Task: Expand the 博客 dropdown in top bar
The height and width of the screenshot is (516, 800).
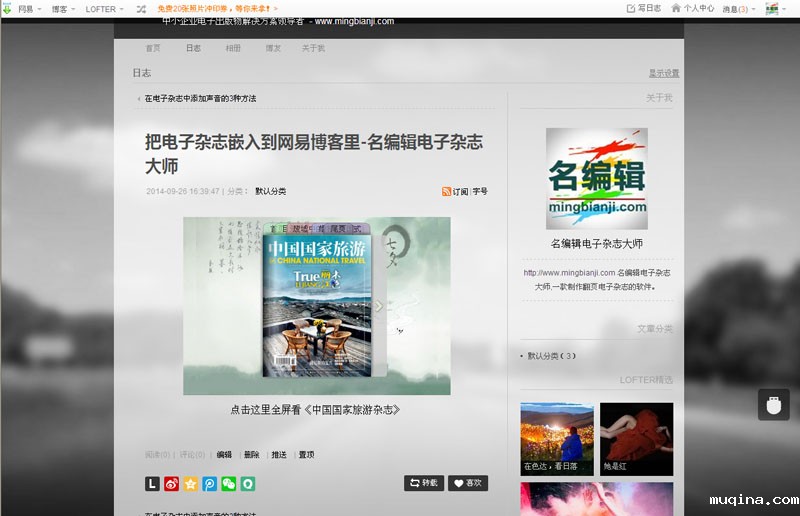Action: click(64, 9)
